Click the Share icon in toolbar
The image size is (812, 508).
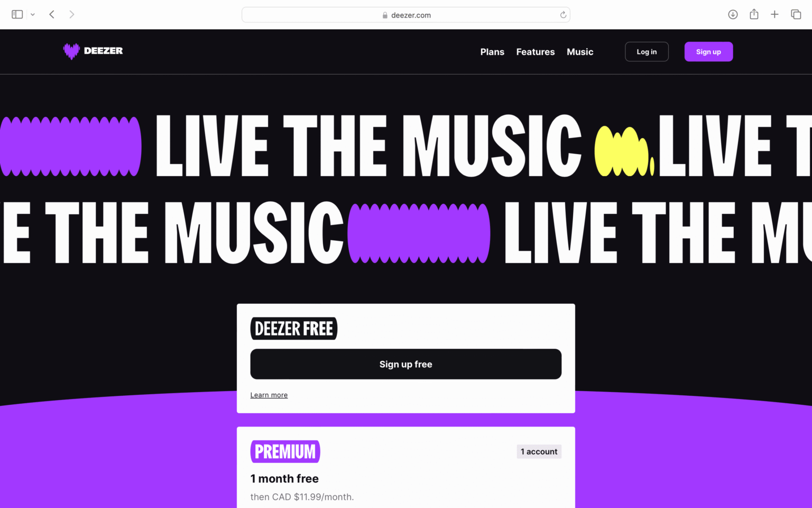754,14
